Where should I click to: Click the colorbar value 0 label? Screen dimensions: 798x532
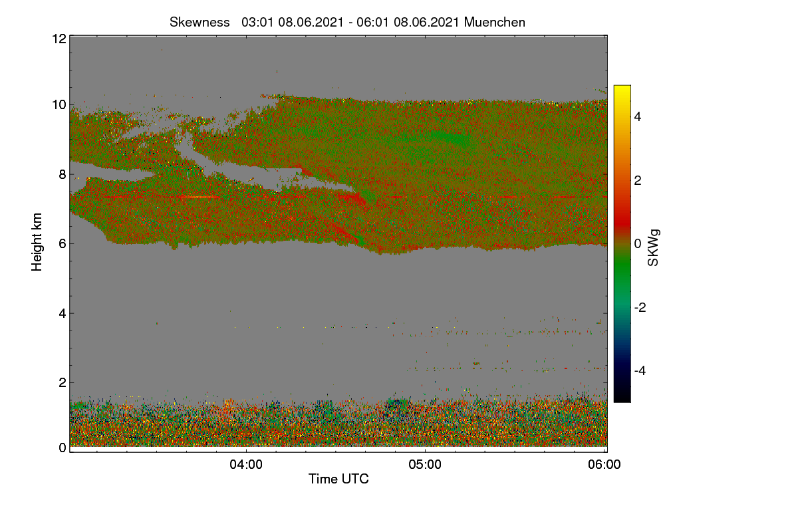638,243
